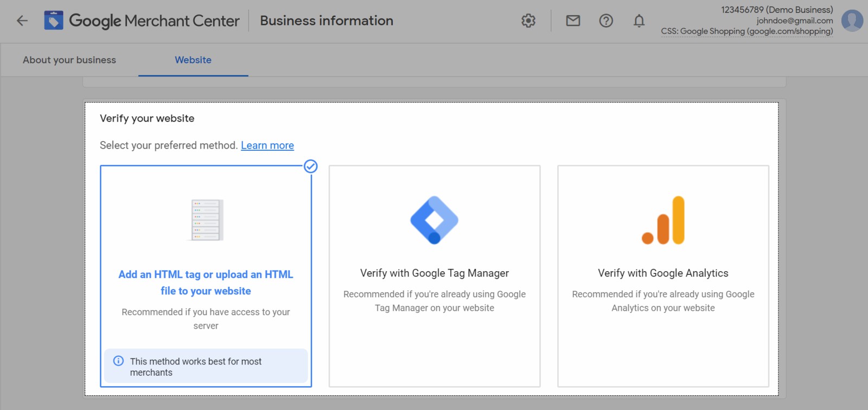Open the mail envelope icon
The width and height of the screenshot is (868, 410).
pos(573,21)
